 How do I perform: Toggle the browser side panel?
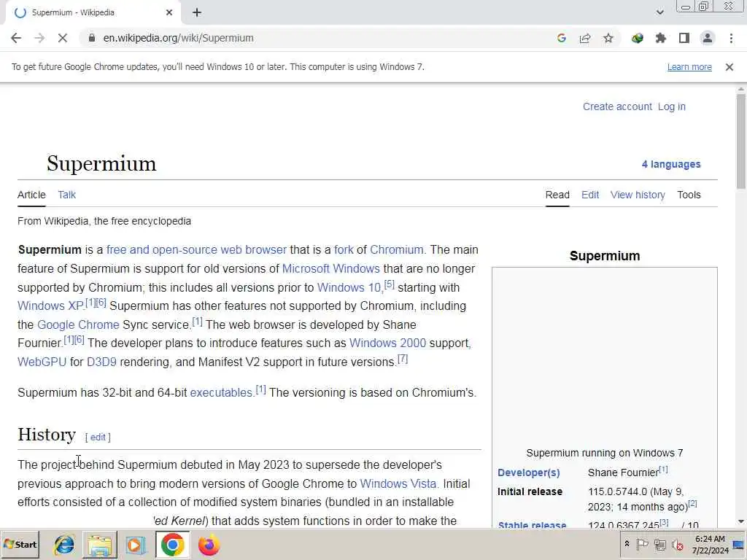point(684,38)
